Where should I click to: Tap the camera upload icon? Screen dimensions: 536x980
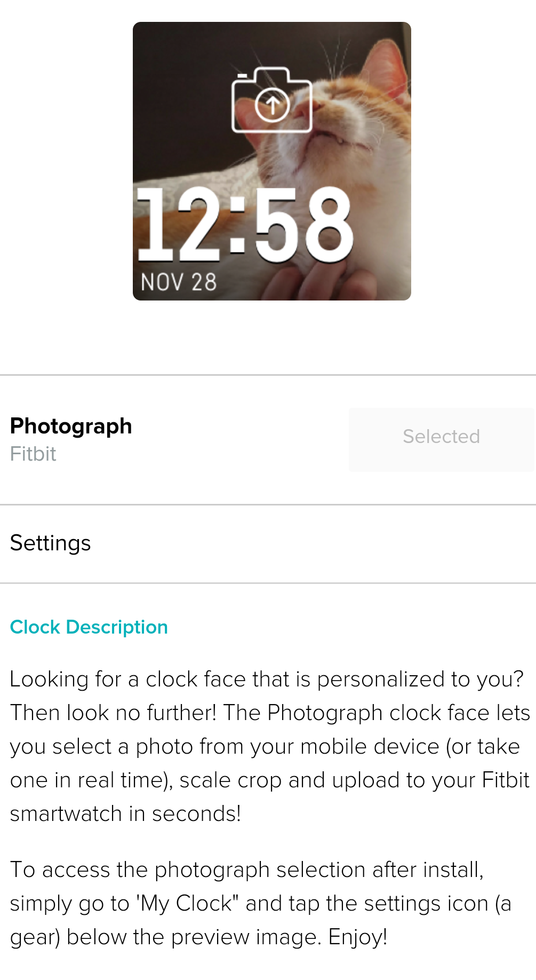tap(272, 100)
